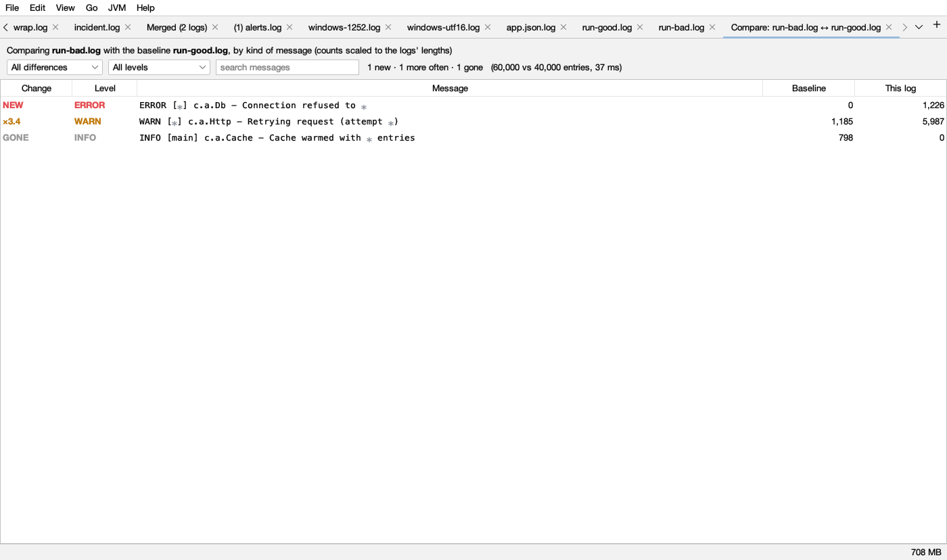Viewport: 947px width, 560px height.
Task: Open the All differences dropdown
Action: tap(55, 67)
